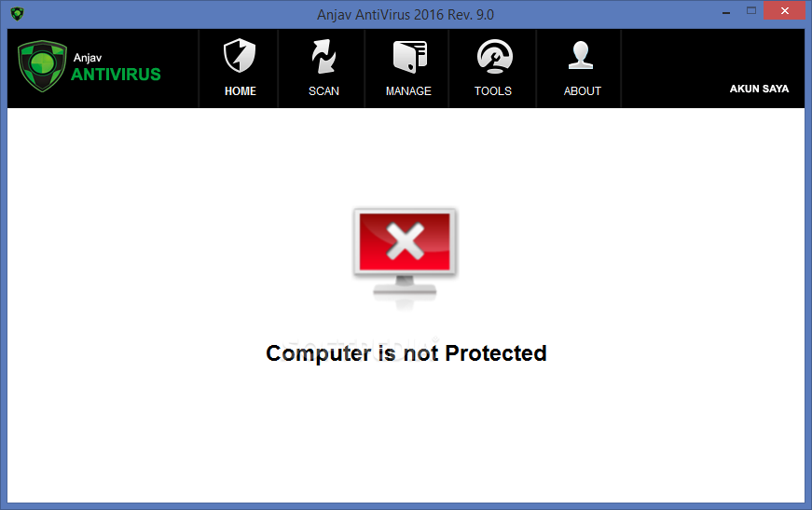Close the Anjav AntiVirus window

coord(785,11)
